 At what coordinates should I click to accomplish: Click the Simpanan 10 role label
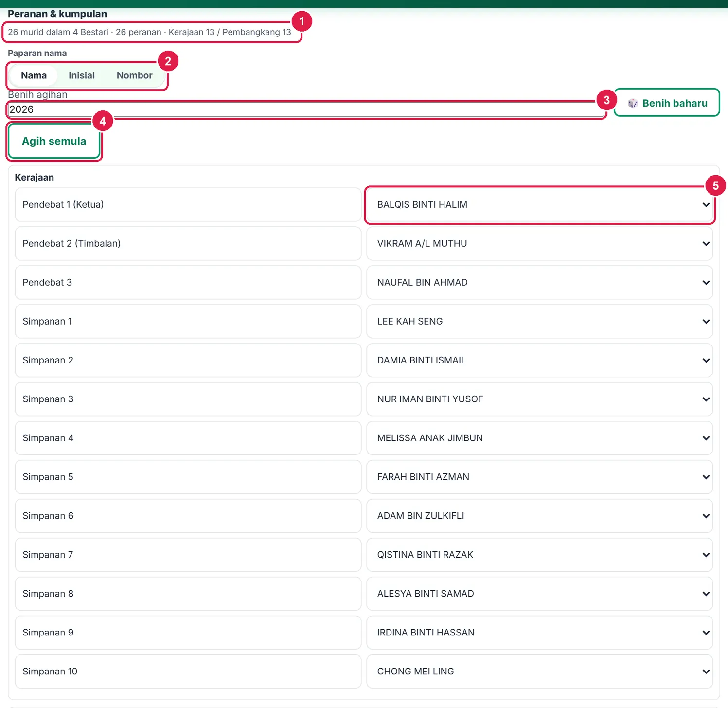coord(188,672)
